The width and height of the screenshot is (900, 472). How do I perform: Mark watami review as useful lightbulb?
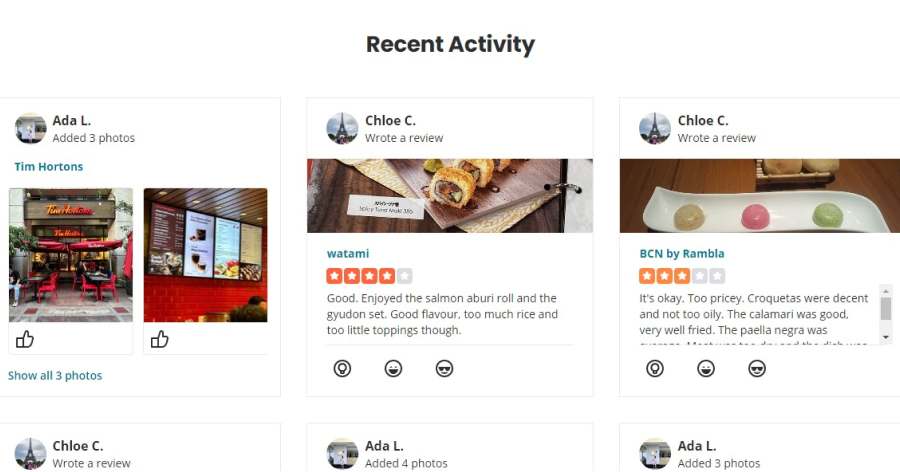click(342, 368)
